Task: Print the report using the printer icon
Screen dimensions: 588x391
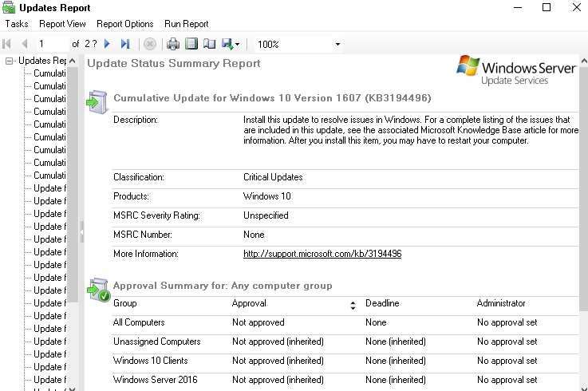Action: 173,44
